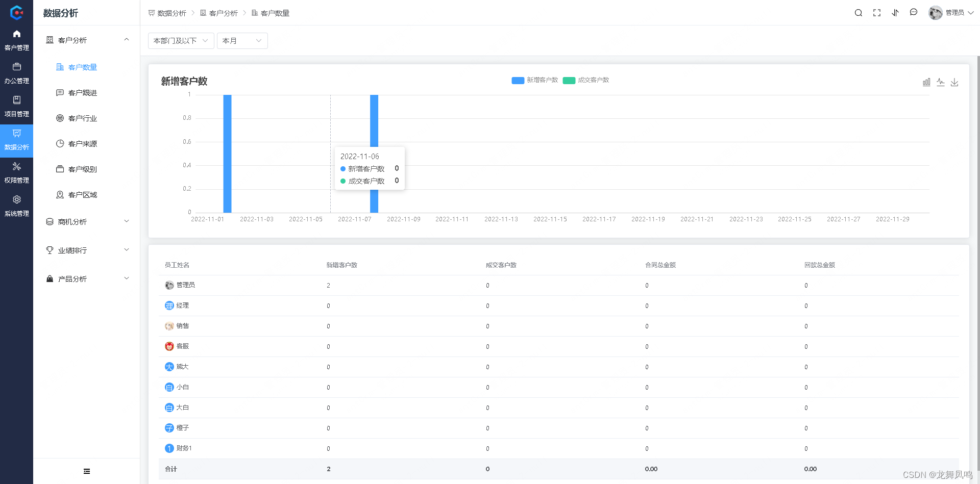
Task: Click 经理 row in table
Action: (x=559, y=305)
